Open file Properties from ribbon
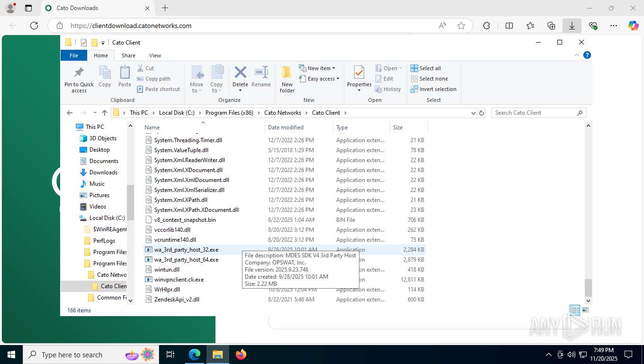The image size is (644, 364). tap(359, 79)
